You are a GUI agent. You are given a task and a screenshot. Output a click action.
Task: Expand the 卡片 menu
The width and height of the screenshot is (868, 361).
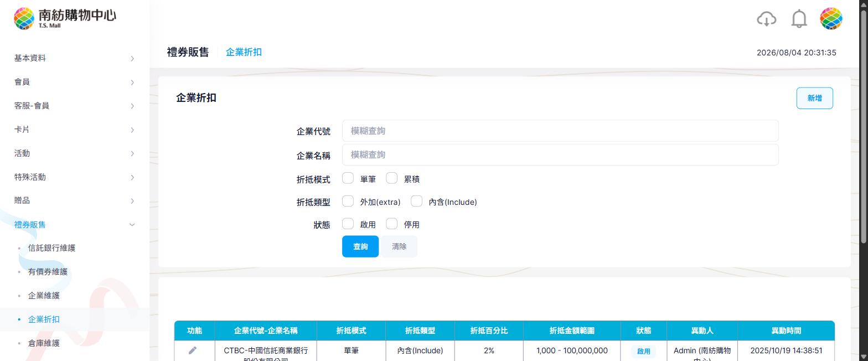point(75,130)
